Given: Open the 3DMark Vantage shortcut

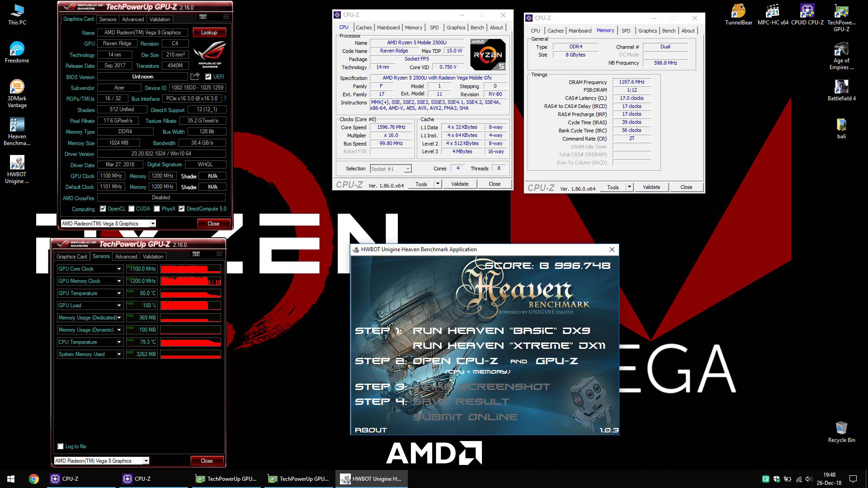Looking at the screenshot, I should tap(17, 94).
